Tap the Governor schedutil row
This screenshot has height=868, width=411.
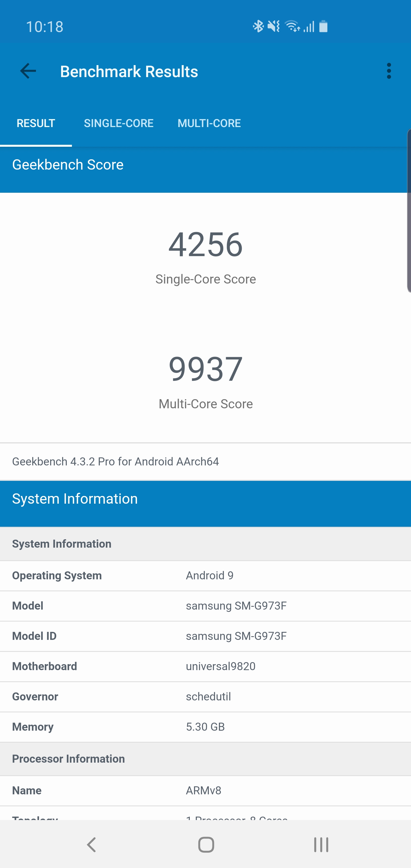click(205, 696)
